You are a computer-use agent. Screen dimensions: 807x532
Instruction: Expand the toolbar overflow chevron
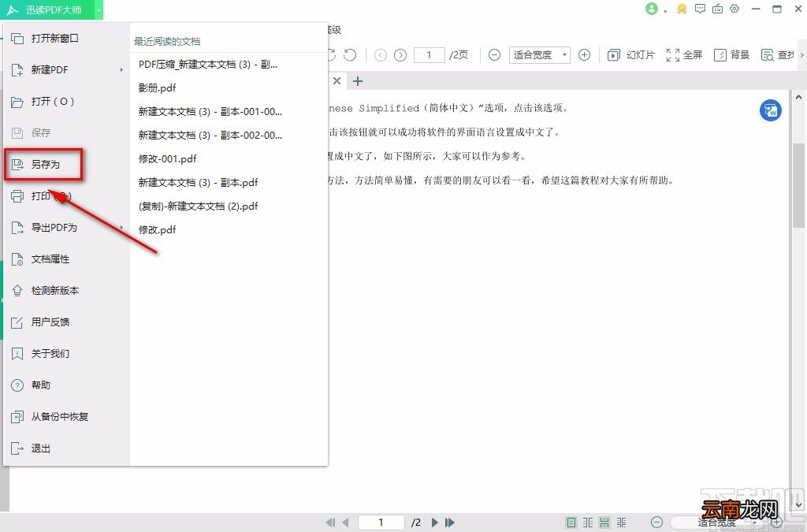point(801,55)
